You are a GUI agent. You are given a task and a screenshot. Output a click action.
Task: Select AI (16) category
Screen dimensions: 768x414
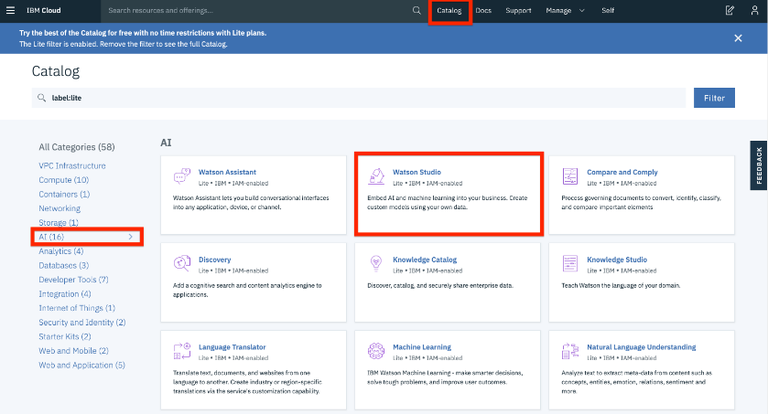[51, 237]
